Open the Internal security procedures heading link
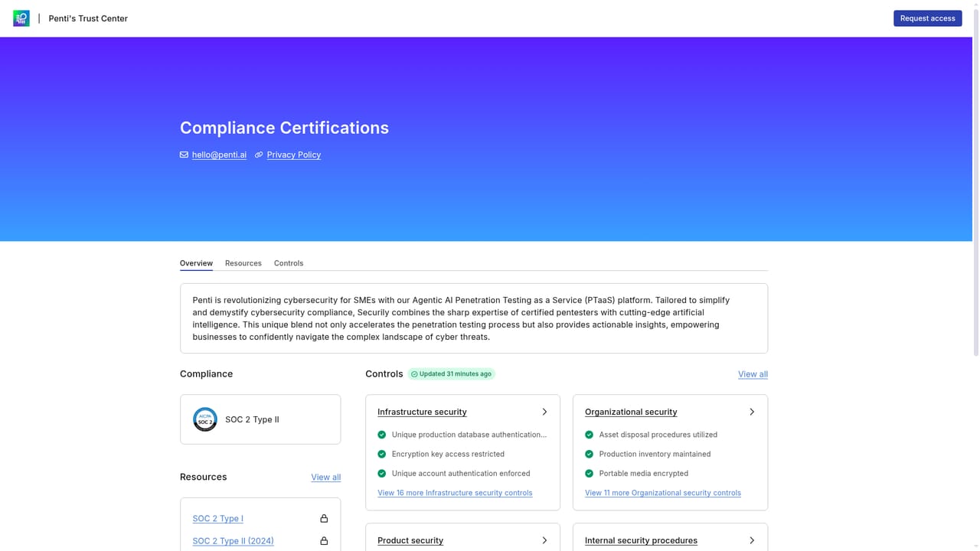The image size is (980, 551). click(x=641, y=540)
